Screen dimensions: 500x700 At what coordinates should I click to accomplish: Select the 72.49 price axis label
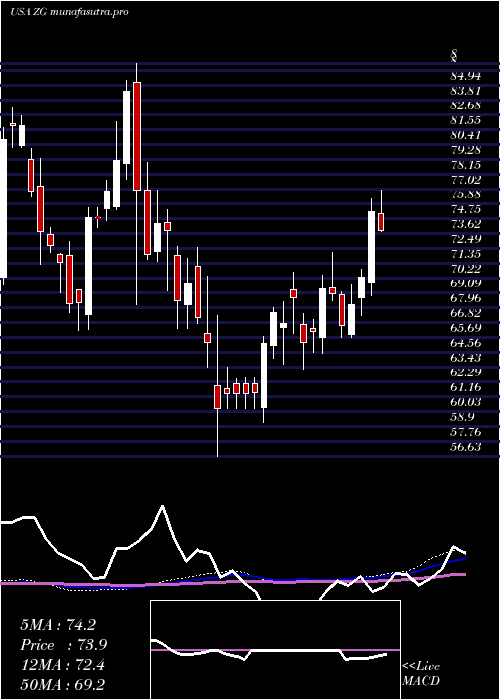point(466,239)
